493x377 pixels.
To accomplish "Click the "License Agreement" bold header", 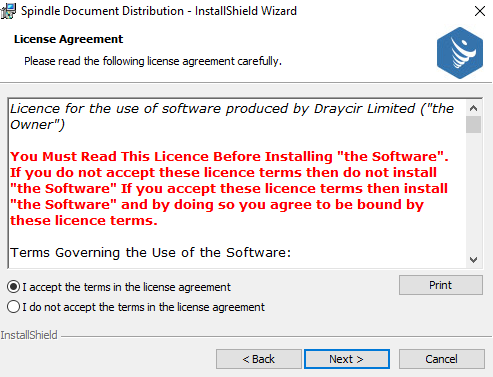I will 68,39.
